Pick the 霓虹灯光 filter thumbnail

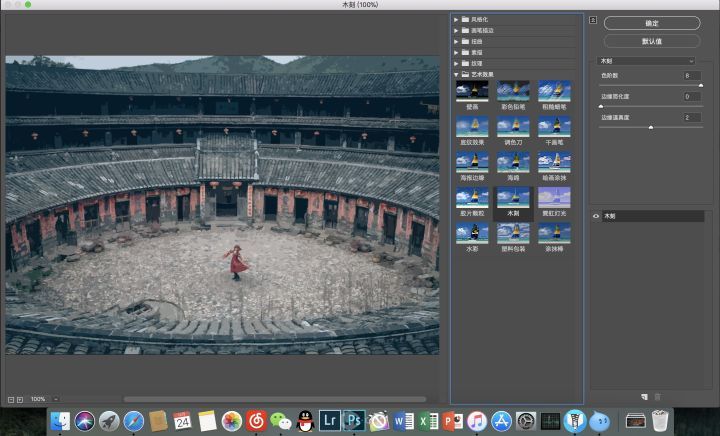click(554, 197)
